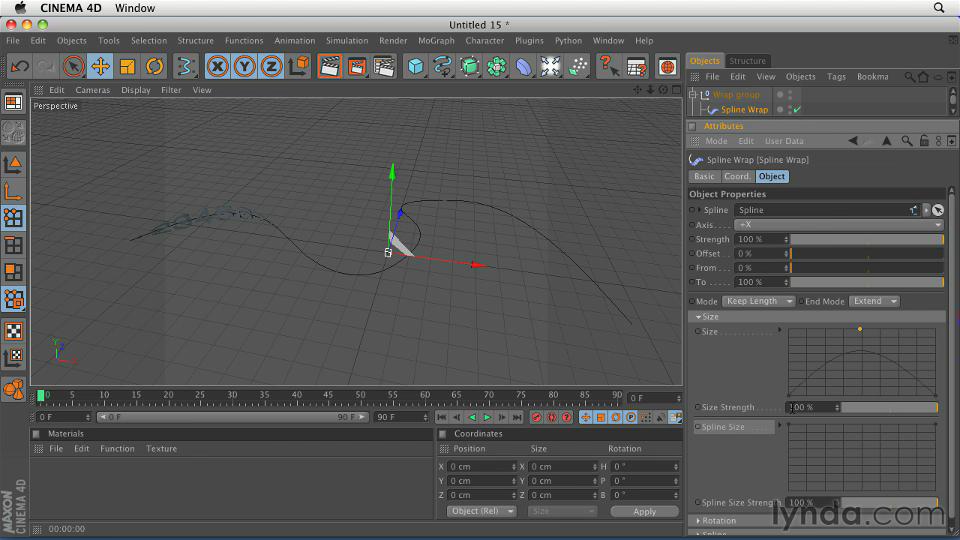Select the Live Selection tool
960x540 pixels.
tap(73, 66)
